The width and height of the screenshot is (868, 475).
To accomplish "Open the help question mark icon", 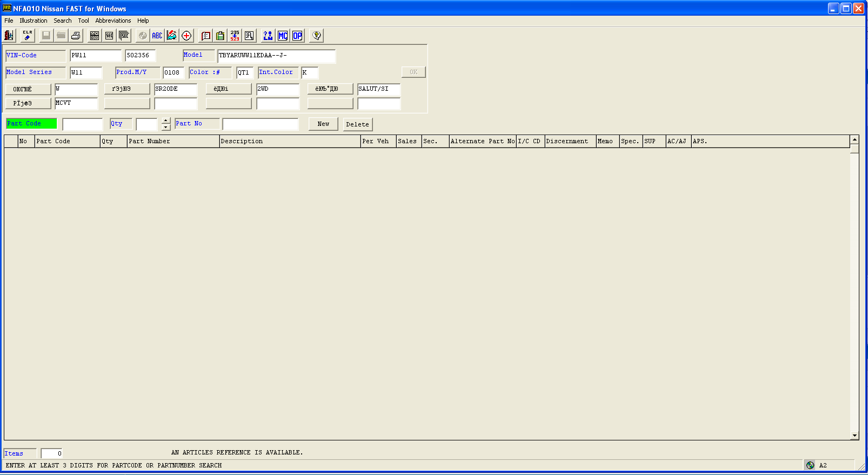I will click(317, 36).
